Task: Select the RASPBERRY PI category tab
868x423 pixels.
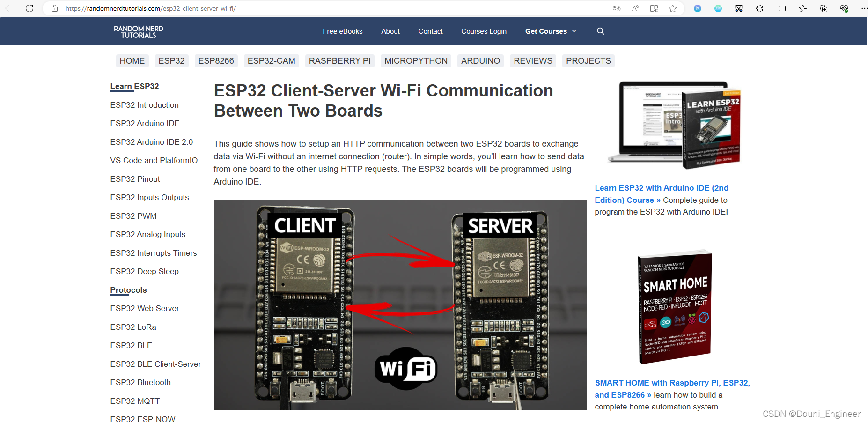Action: (x=339, y=61)
